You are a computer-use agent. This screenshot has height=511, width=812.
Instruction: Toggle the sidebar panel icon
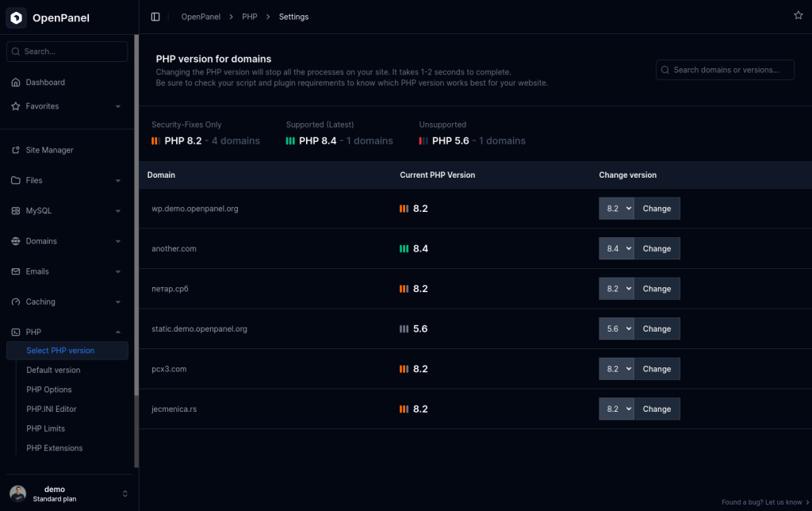click(x=155, y=17)
